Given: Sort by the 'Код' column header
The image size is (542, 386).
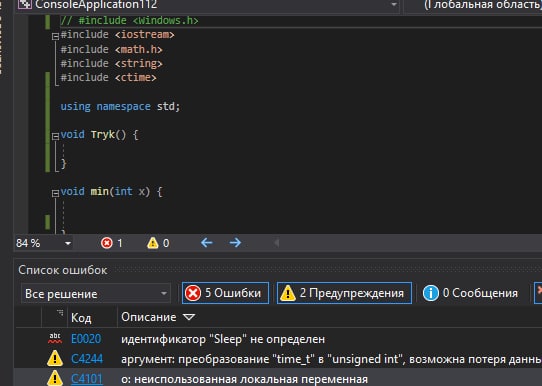Looking at the screenshot, I should (81, 318).
